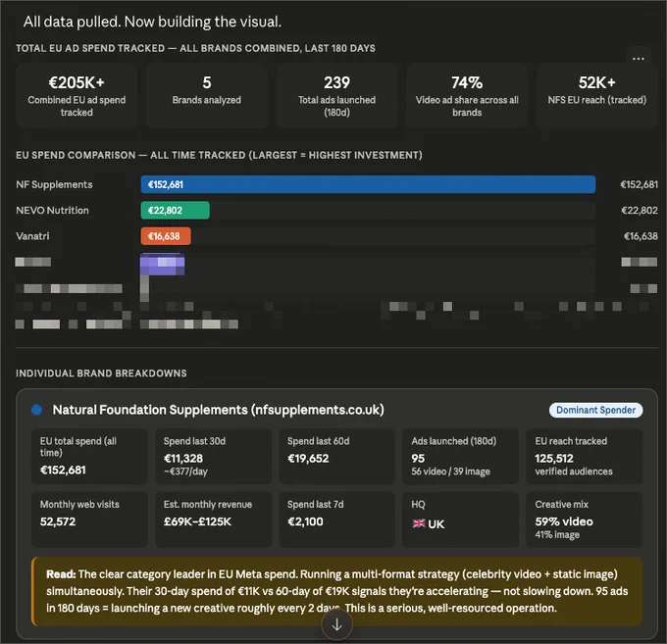Click the EU reach tracked tile
This screenshot has width=667, height=644.
tap(585, 457)
